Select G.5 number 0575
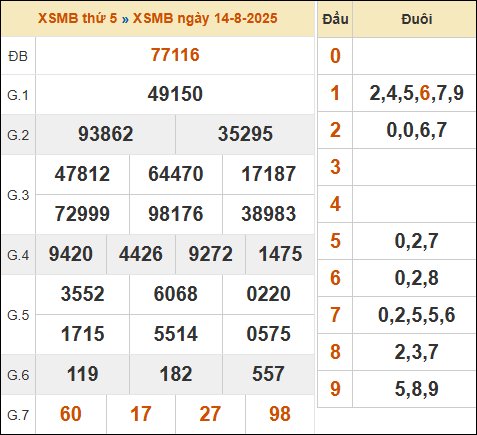The height and width of the screenshot is (435, 477). tap(269, 334)
